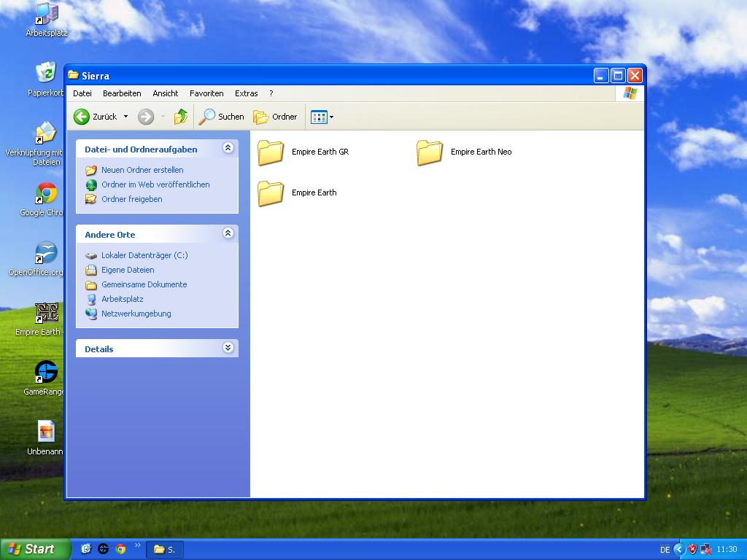This screenshot has width=747, height=560.
Task: Expand the Details panel
Action: (x=228, y=348)
